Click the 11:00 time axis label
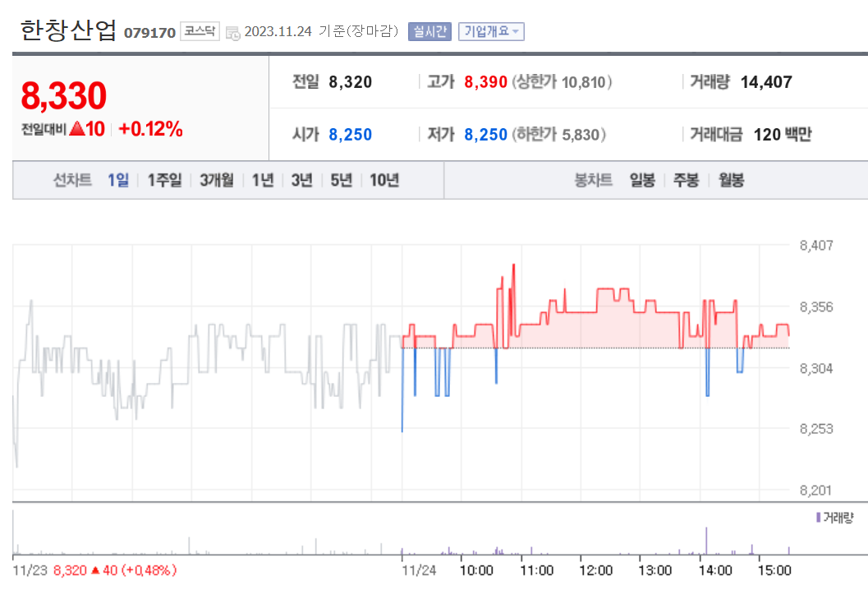Screen dimensions: 868x599 point(536,570)
